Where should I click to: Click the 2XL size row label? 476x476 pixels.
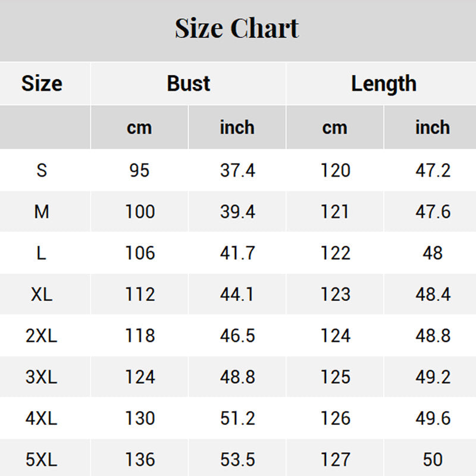point(42,336)
